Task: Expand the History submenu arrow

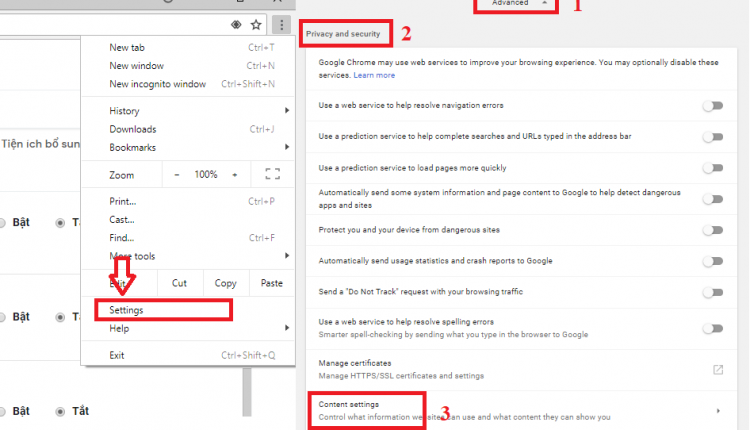Action: point(287,110)
